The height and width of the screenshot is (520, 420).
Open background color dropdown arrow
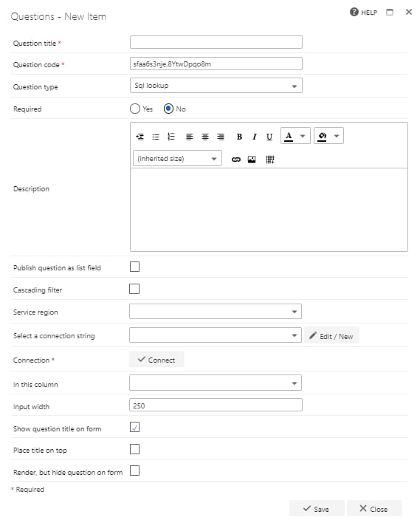tap(337, 136)
